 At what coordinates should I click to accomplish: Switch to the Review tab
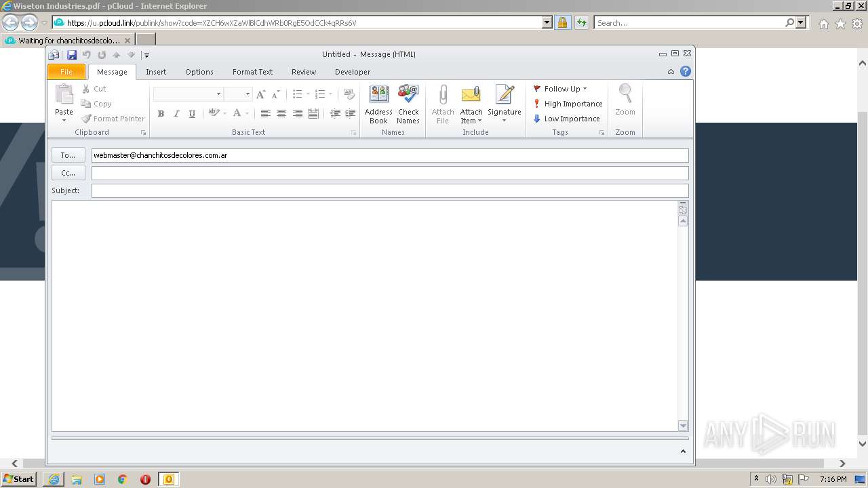304,72
